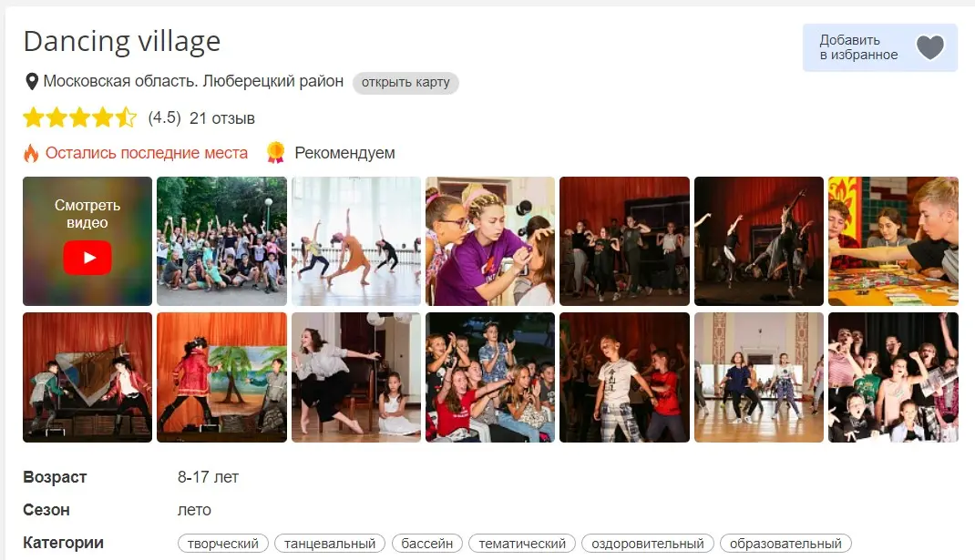Image resolution: width=975 pixels, height=560 pixels.
Task: Open photo of dancers in bright hall
Action: [x=759, y=377]
